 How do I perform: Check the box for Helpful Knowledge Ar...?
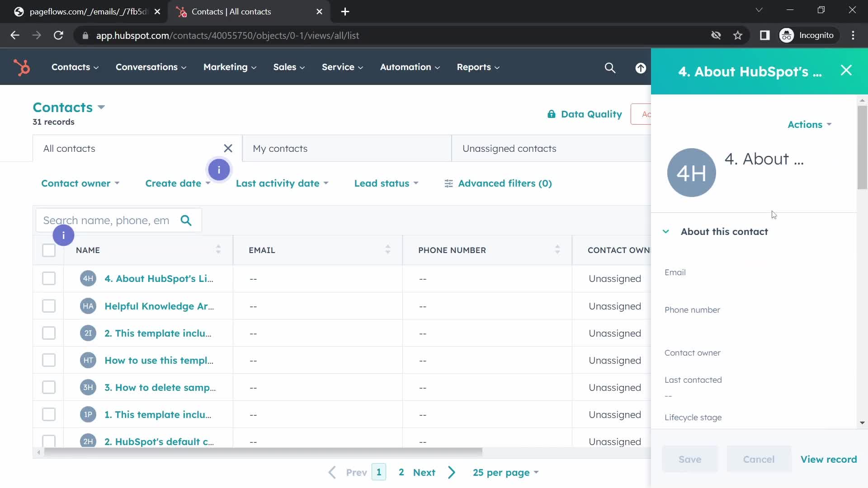click(49, 306)
